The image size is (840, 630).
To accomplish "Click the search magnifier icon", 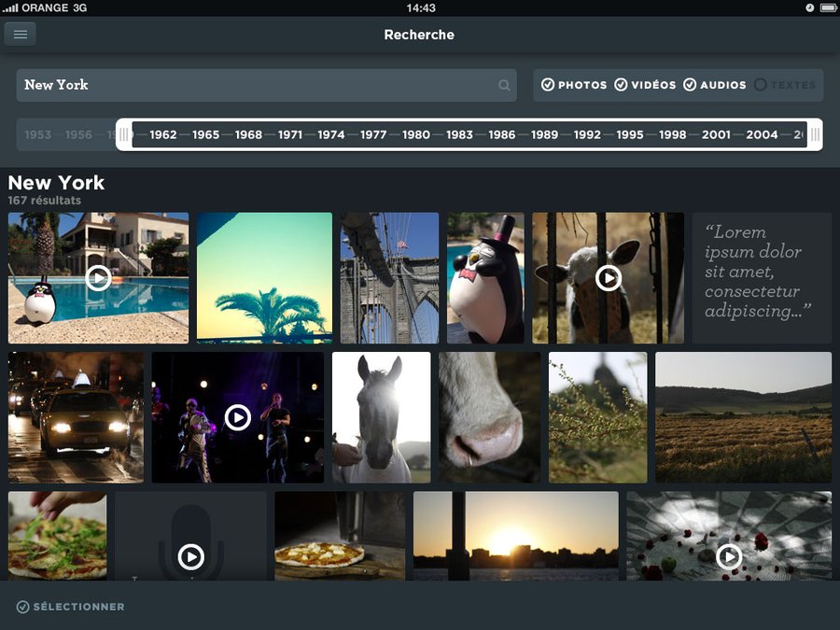I will [x=504, y=85].
